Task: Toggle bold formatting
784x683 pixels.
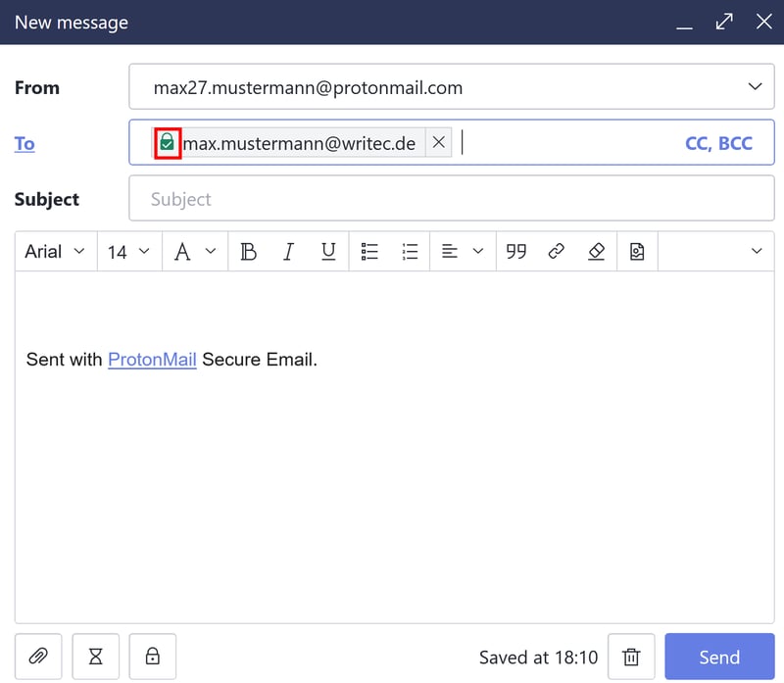Action: [x=249, y=252]
